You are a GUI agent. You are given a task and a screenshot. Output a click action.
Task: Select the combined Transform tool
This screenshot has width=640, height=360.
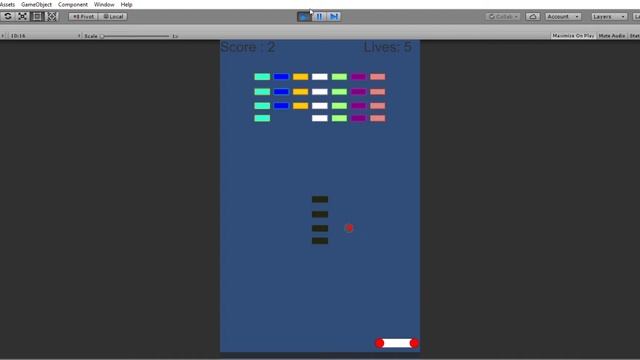(x=52, y=16)
